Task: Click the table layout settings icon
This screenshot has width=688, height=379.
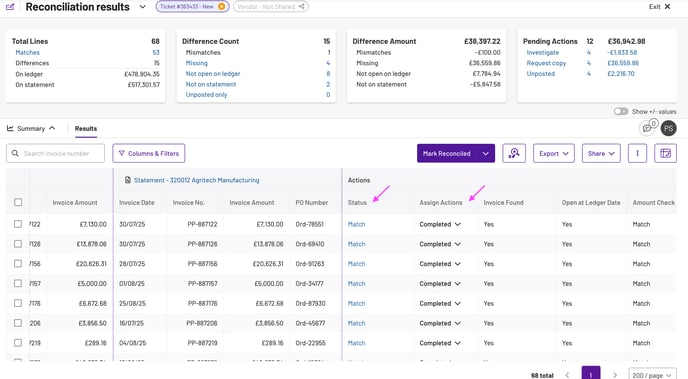Action: coord(665,154)
